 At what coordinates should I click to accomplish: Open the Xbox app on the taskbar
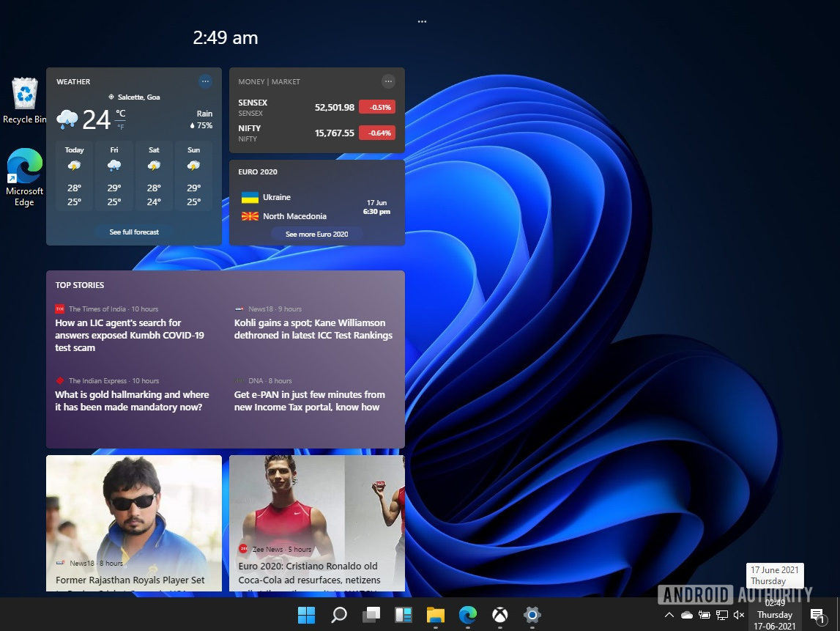[x=500, y=615]
